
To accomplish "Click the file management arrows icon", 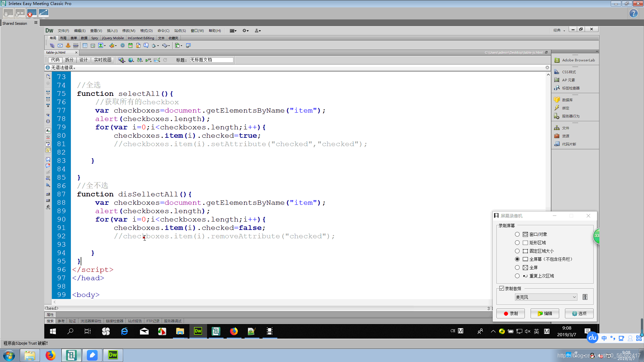I will click(140, 60).
